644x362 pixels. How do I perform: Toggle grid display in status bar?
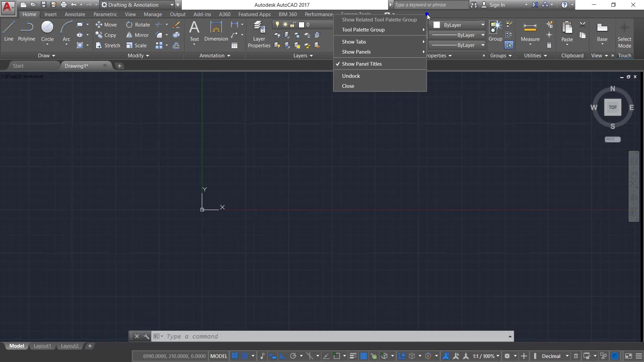pyautogui.click(x=235, y=356)
